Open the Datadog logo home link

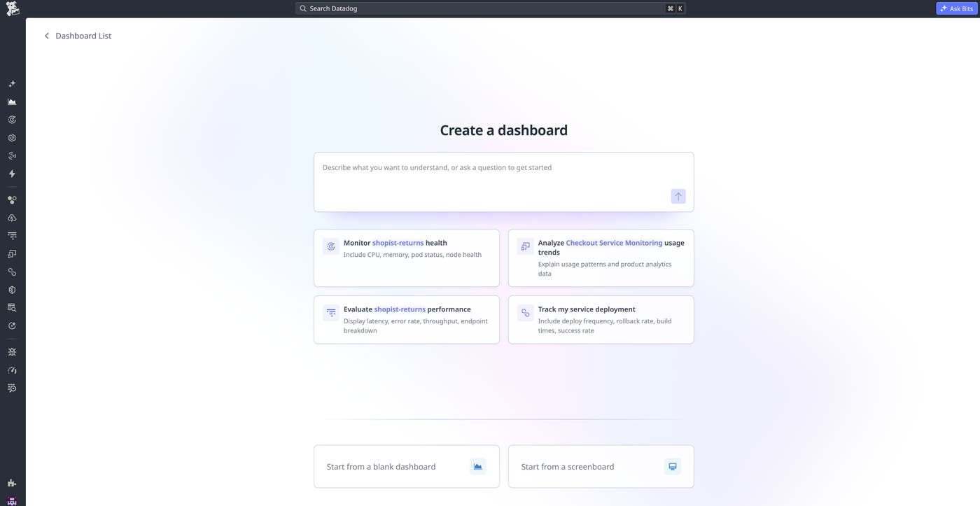(12, 8)
